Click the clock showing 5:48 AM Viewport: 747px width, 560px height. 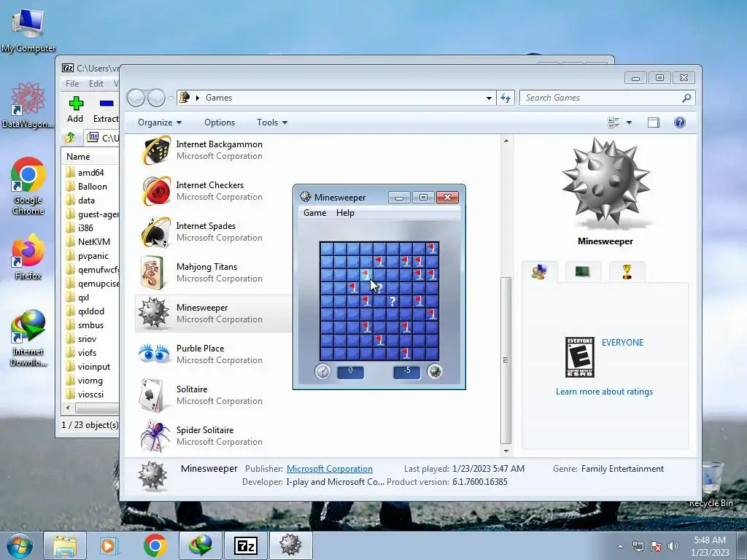[x=710, y=540]
